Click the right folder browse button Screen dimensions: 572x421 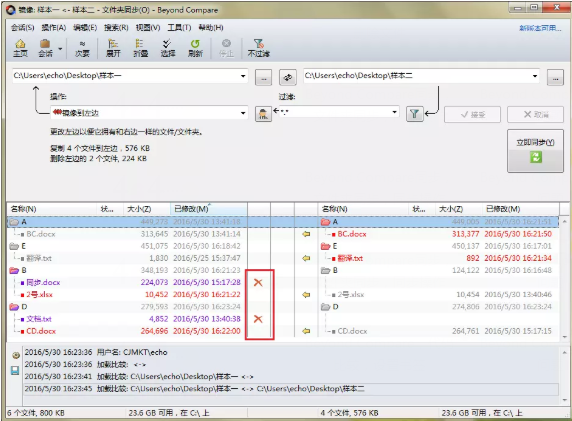point(555,78)
